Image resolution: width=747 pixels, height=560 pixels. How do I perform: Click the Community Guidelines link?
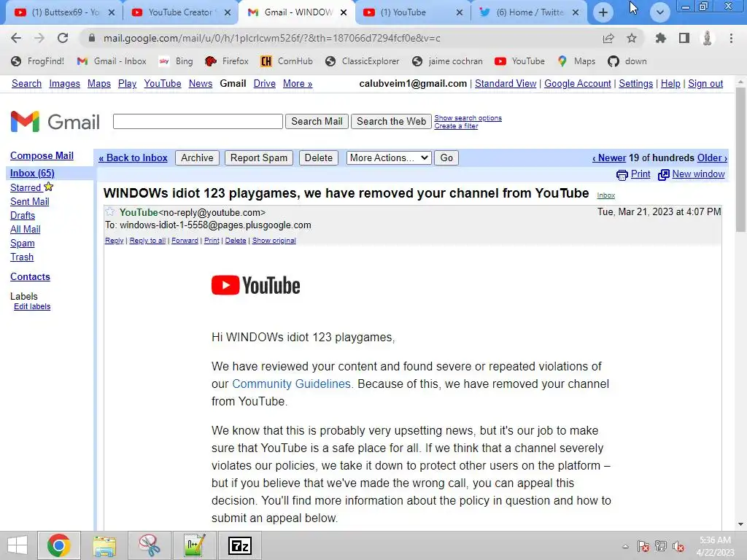[x=291, y=384]
